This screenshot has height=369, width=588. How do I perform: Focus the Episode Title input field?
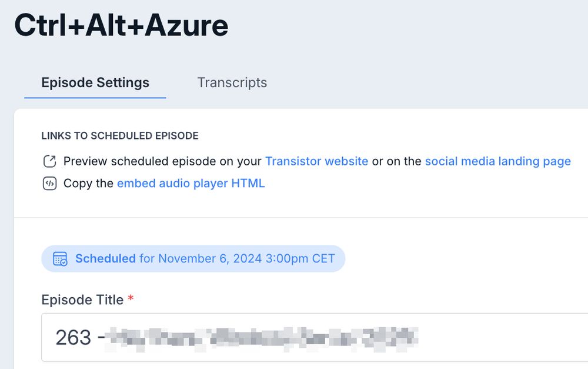click(x=315, y=337)
